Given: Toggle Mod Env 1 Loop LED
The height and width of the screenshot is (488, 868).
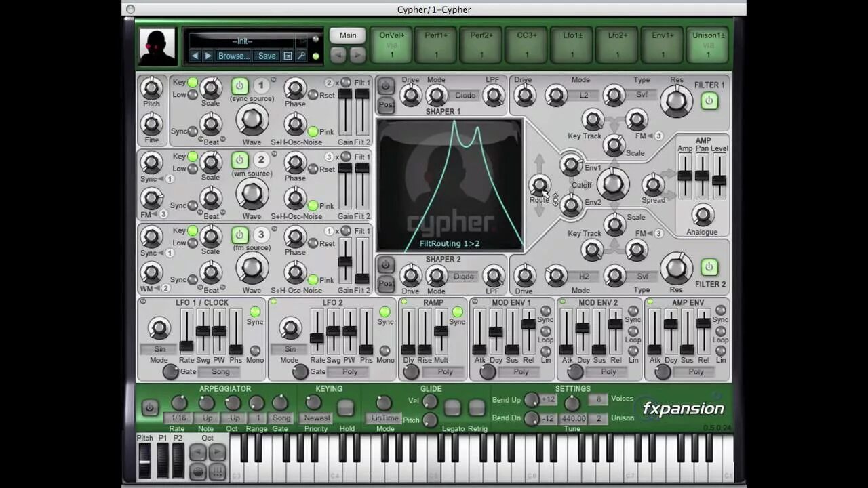Looking at the screenshot, I should [x=547, y=331].
